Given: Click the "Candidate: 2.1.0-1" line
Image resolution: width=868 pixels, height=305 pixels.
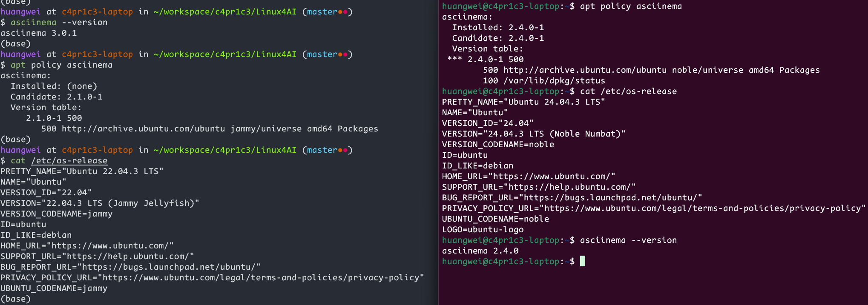Looking at the screenshot, I should coord(56,97).
